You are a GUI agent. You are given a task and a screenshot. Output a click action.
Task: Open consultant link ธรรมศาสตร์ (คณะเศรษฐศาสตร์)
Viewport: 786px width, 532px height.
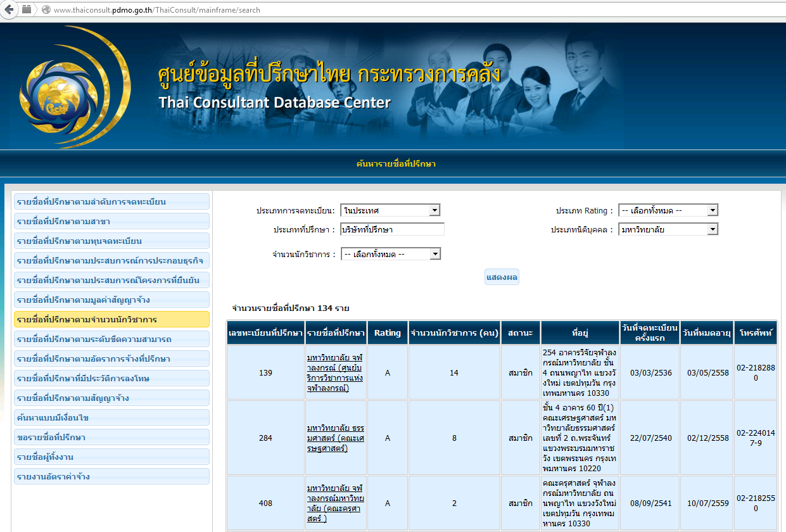[336, 438]
